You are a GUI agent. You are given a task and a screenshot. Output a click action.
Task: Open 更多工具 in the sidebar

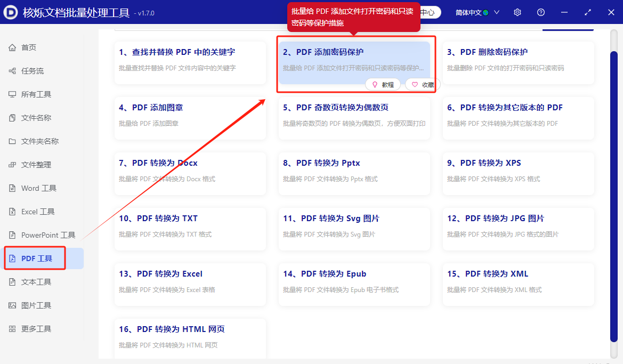[x=34, y=328]
